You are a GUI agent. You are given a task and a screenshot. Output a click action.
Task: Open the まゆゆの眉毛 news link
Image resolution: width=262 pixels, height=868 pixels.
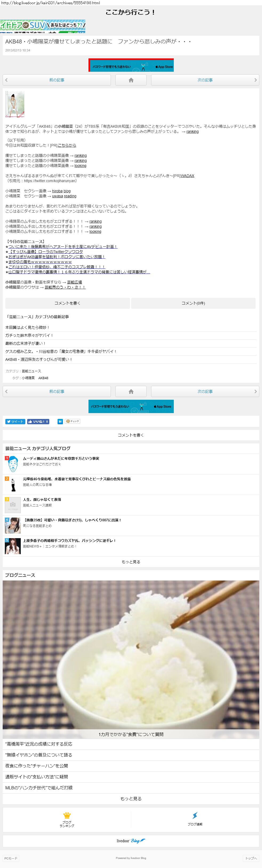click(40, 262)
